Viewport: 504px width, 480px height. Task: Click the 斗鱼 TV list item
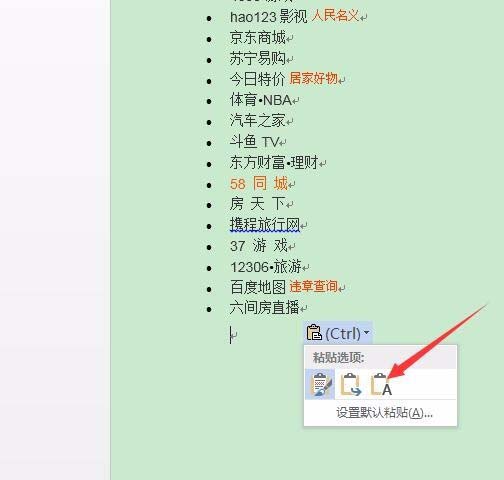click(254, 142)
